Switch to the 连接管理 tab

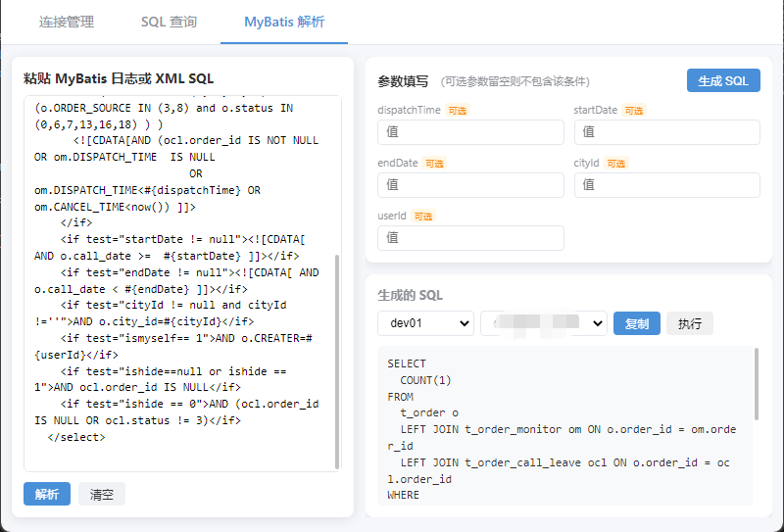67,22
